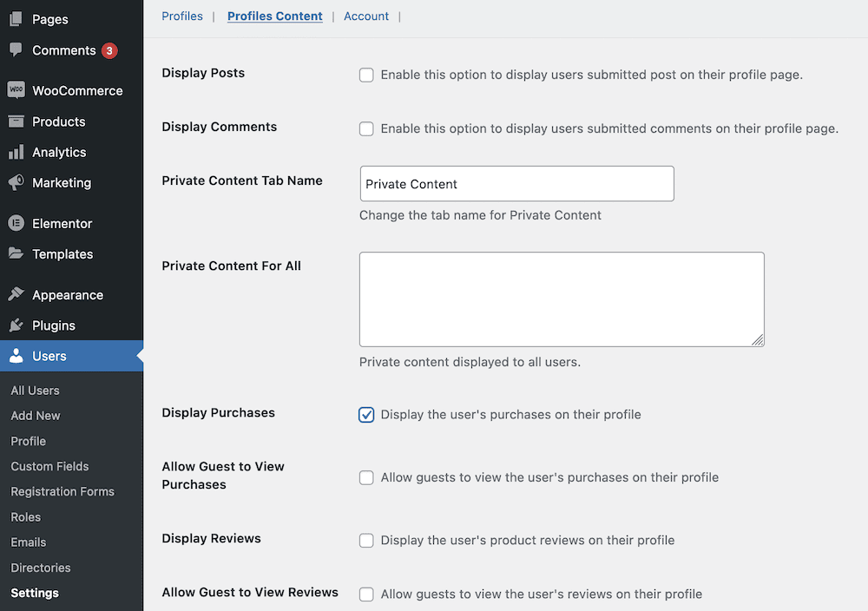Open All Users submenu link
The height and width of the screenshot is (611, 868).
[35, 391]
